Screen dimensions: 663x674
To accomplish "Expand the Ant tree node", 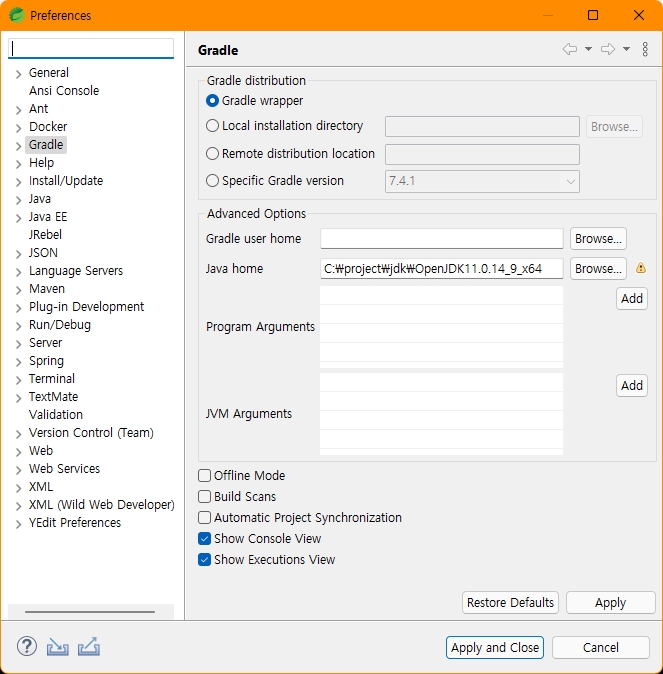I will tap(18, 110).
